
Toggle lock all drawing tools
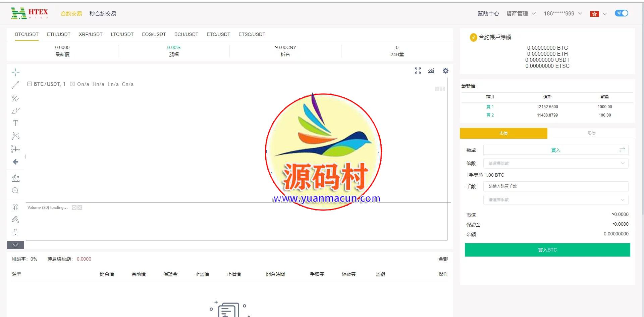pos(15,233)
